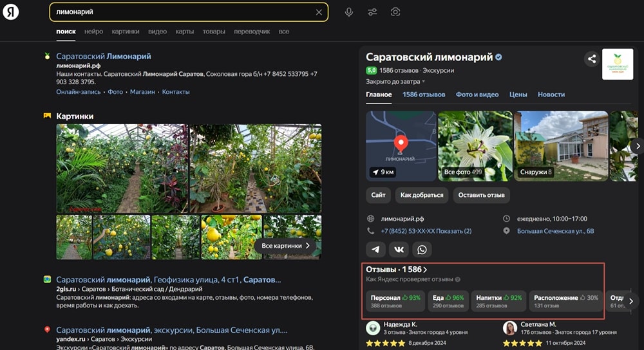Image resolution: width=644 pixels, height=350 pixels.
Task: Start voice search with microphone icon
Action: (348, 12)
